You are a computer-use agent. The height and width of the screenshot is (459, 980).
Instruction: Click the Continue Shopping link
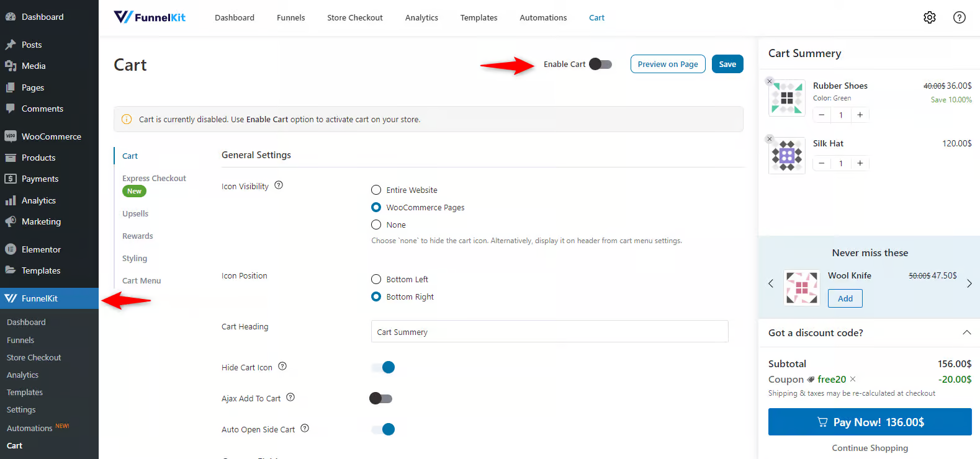coord(870,448)
